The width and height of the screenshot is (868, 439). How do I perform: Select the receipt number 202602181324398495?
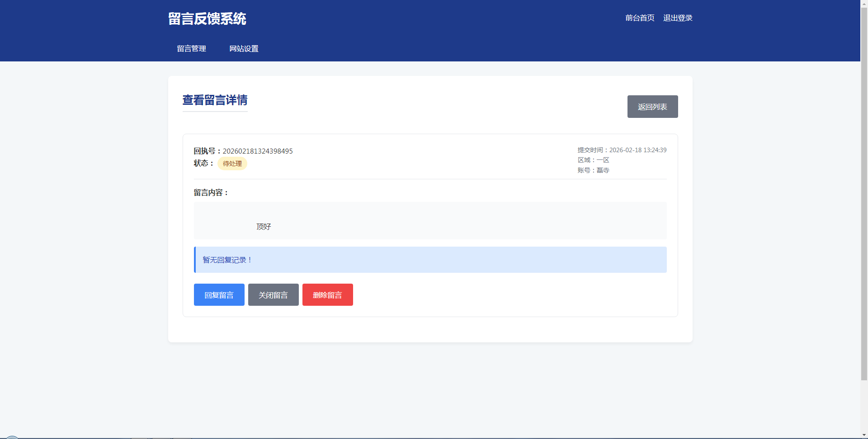(258, 151)
